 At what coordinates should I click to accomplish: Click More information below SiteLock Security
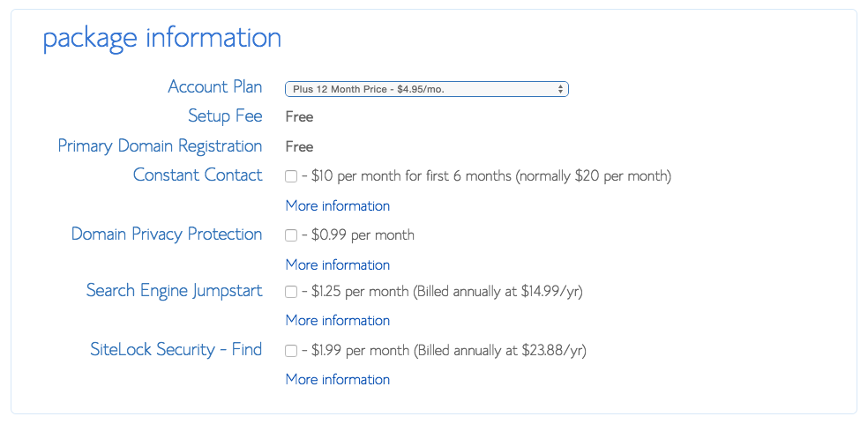[x=337, y=379]
